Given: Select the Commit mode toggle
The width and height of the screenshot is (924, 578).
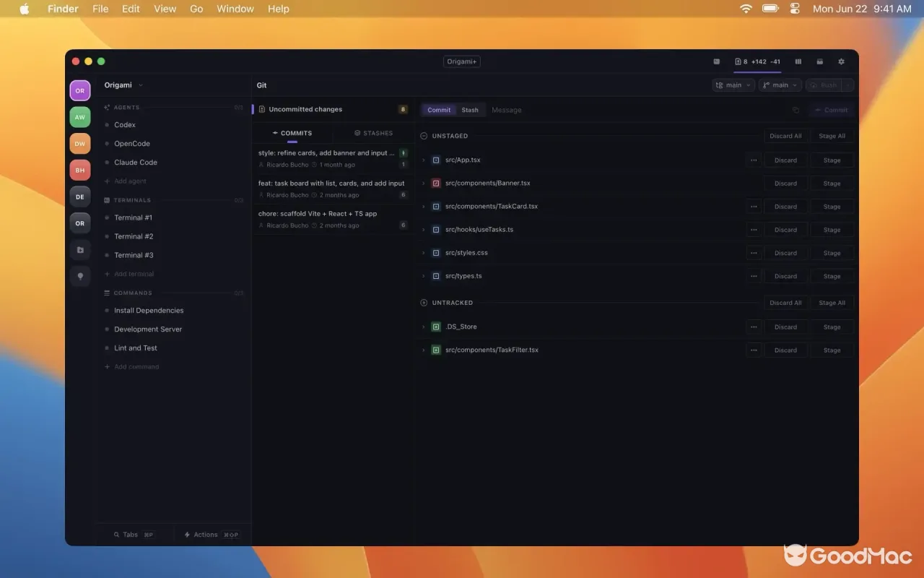Looking at the screenshot, I should [439, 110].
